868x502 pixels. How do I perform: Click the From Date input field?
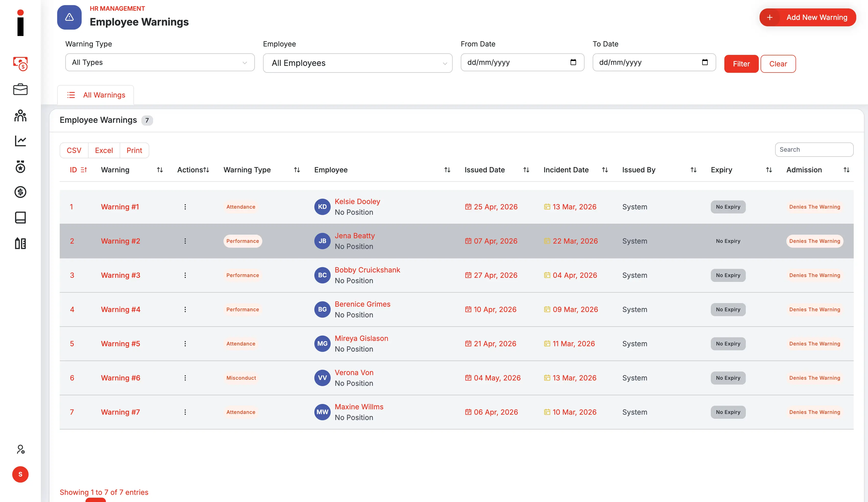522,62
